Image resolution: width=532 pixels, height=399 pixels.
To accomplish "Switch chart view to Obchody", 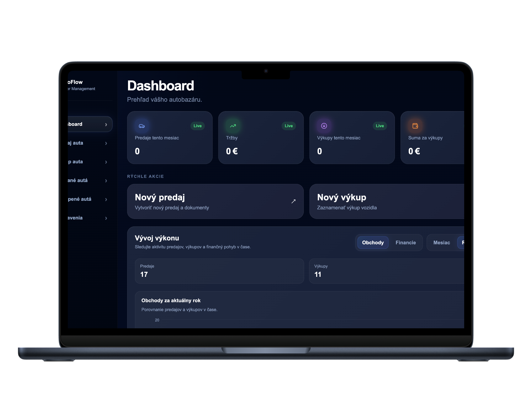I will 373,243.
